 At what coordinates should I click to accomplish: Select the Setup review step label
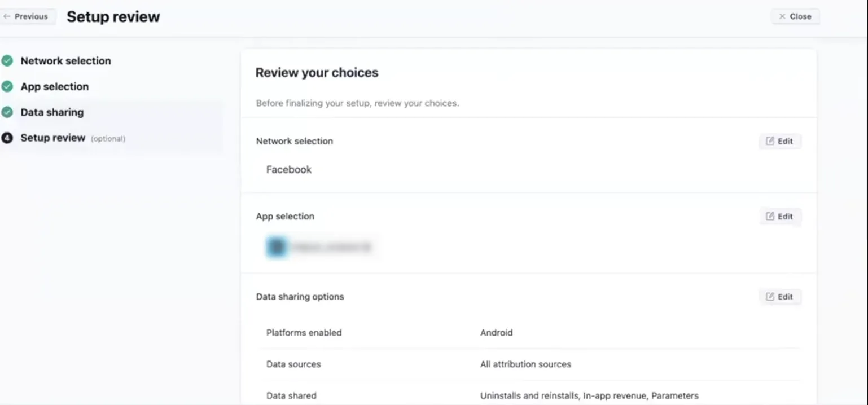point(52,138)
